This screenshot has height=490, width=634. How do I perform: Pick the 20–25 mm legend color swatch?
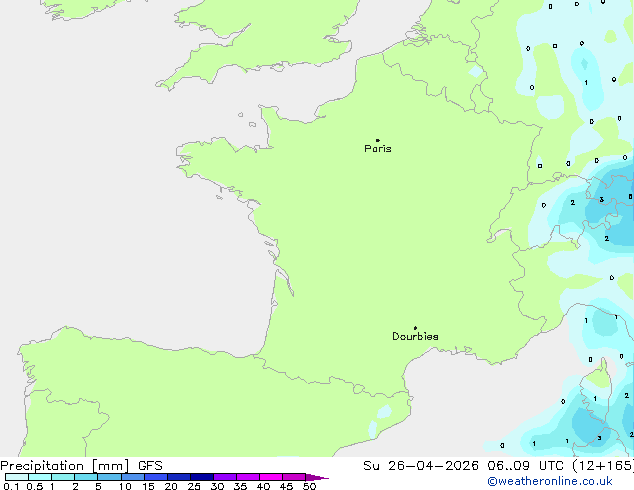coord(178,477)
